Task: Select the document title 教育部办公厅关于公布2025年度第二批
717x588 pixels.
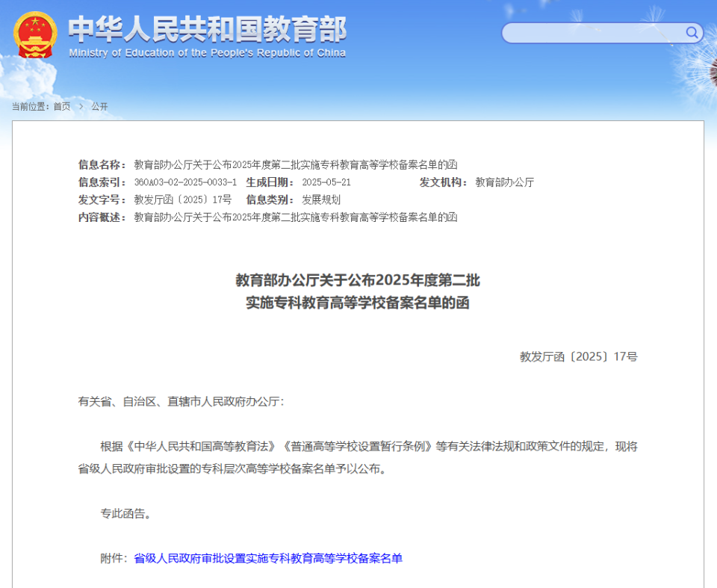Action: [x=357, y=280]
